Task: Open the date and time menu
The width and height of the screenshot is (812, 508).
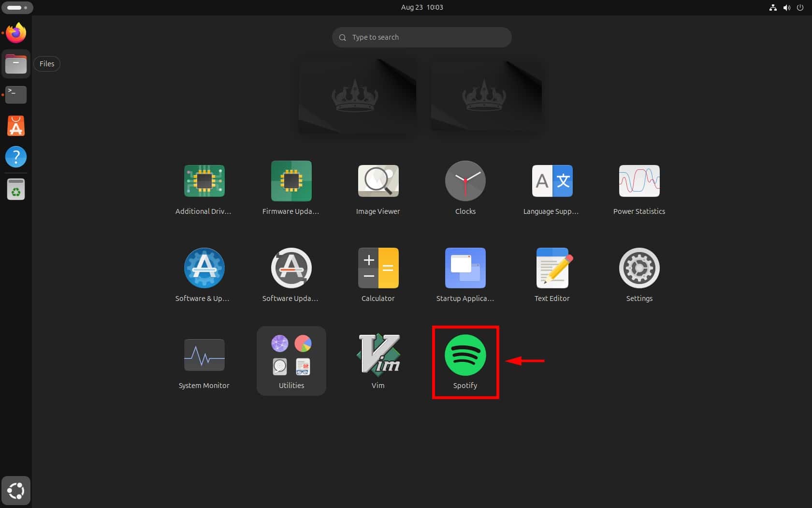Action: (421, 7)
